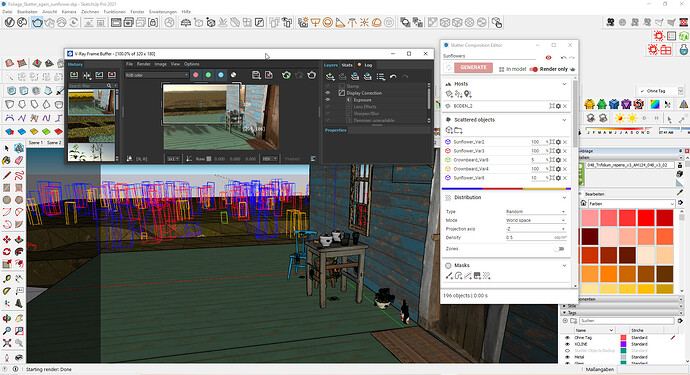The image size is (690, 375).
Task: Open settings gear for Sunflower_Var2
Action: click(x=558, y=142)
